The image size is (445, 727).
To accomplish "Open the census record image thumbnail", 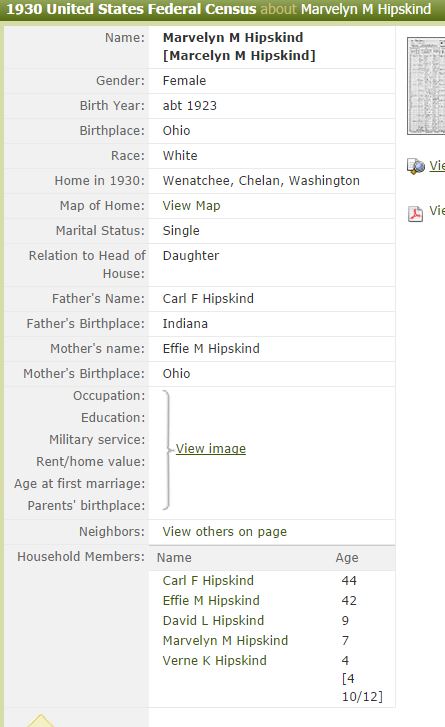I will 426,86.
